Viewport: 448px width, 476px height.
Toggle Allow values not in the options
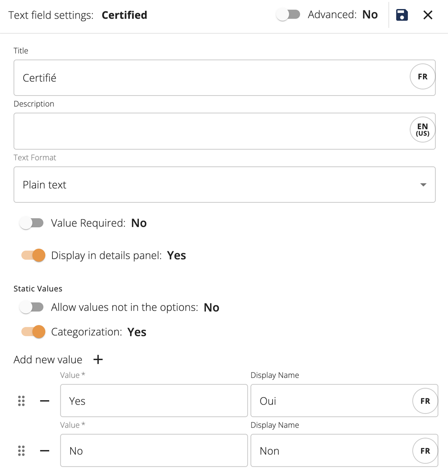32,307
